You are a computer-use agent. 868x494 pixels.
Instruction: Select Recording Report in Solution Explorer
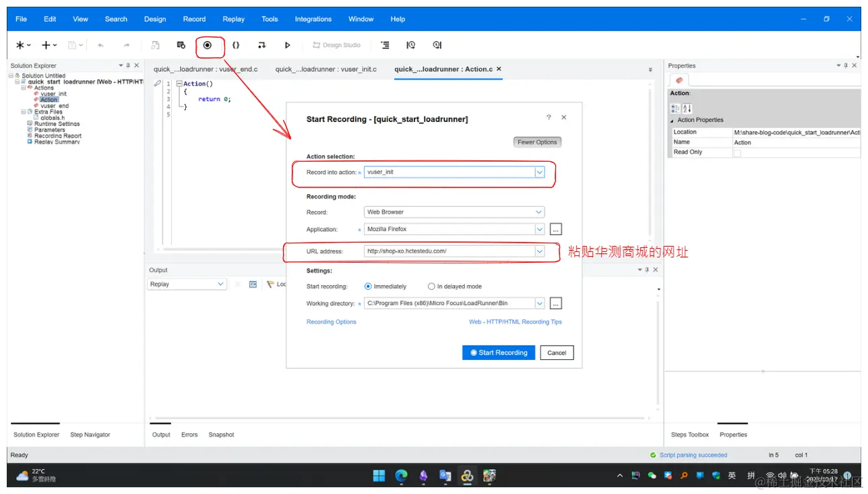(x=58, y=136)
